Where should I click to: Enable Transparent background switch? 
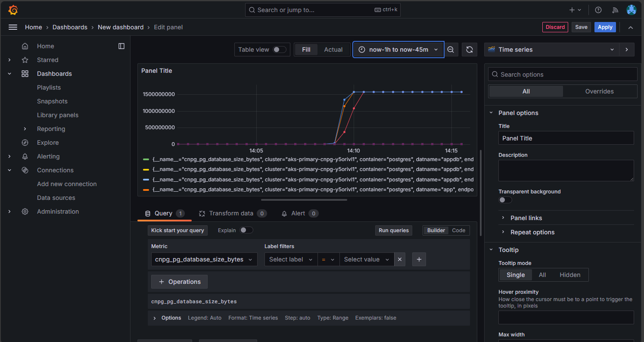505,200
